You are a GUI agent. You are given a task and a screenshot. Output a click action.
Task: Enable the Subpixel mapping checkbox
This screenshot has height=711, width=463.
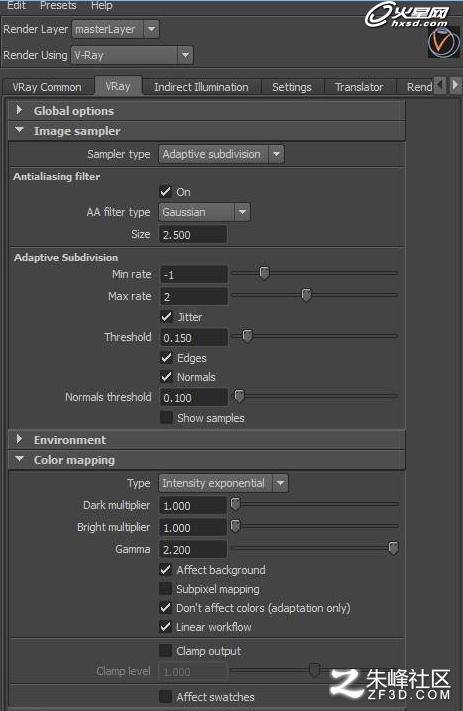[166, 589]
